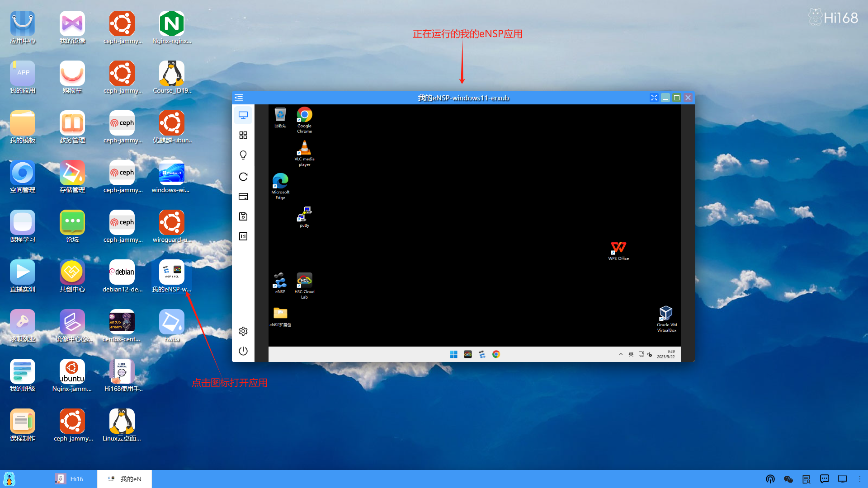Toggle the 英 input language indicator
This screenshot has width=868, height=488.
pyautogui.click(x=631, y=354)
